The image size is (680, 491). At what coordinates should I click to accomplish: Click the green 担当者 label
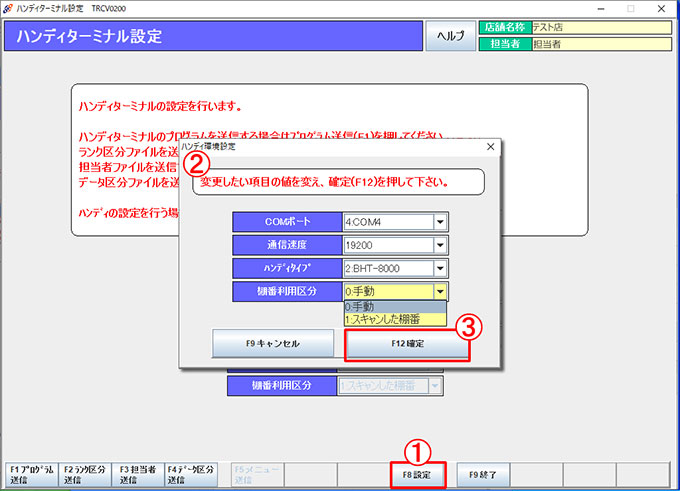point(505,44)
